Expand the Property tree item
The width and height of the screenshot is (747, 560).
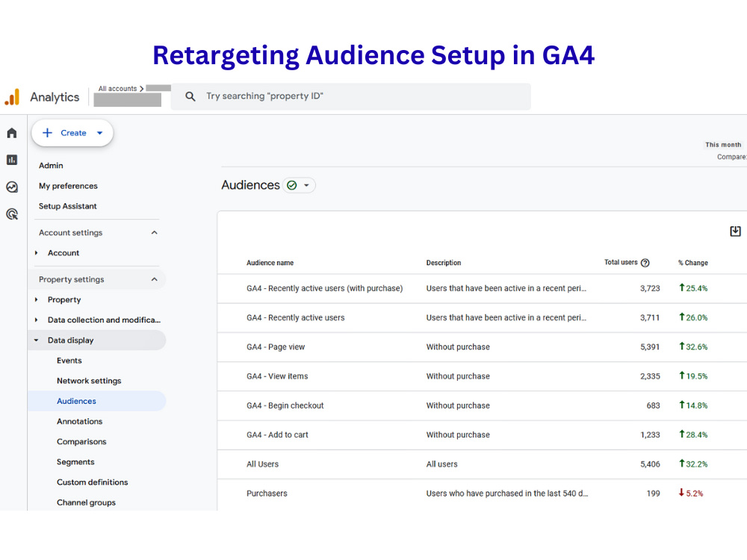pos(36,300)
